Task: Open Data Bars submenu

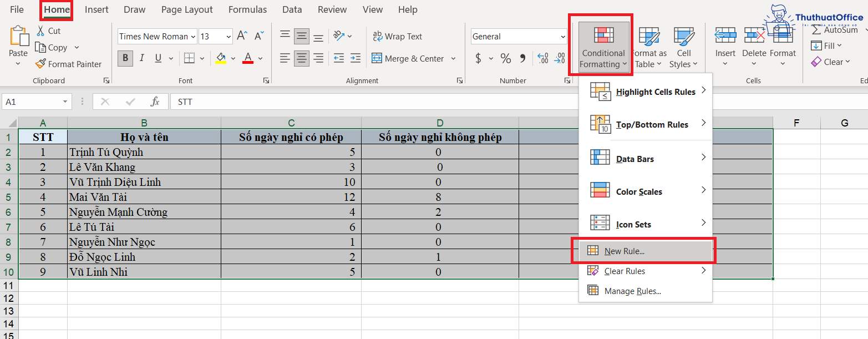Action: point(646,159)
